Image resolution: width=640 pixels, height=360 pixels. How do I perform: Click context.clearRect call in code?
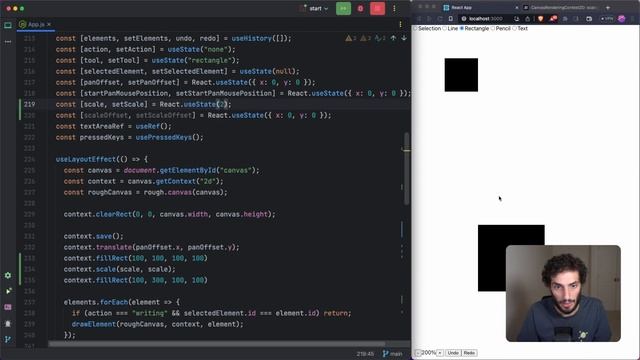(x=169, y=214)
